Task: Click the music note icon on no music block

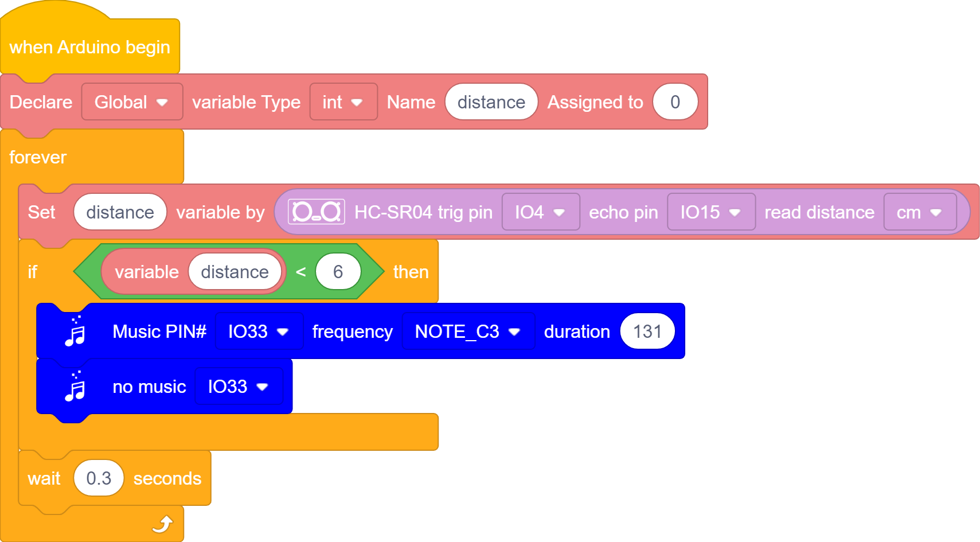Action: [x=75, y=386]
